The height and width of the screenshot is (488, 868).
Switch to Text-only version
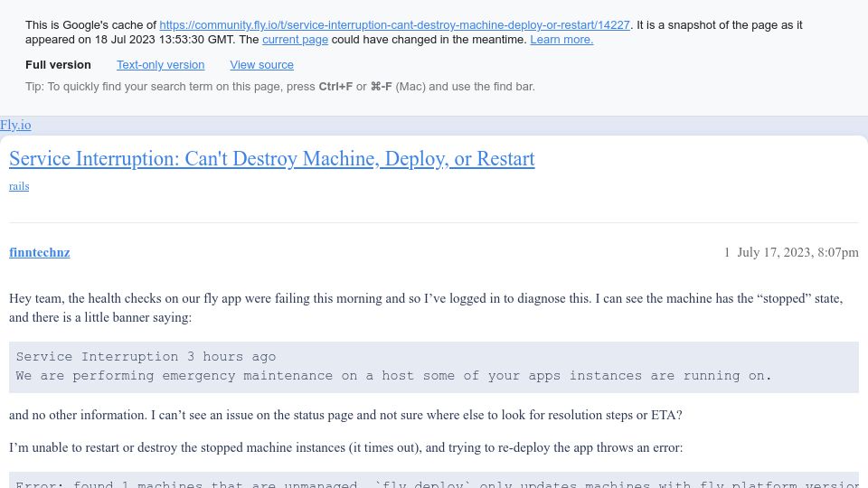pyautogui.click(x=161, y=65)
